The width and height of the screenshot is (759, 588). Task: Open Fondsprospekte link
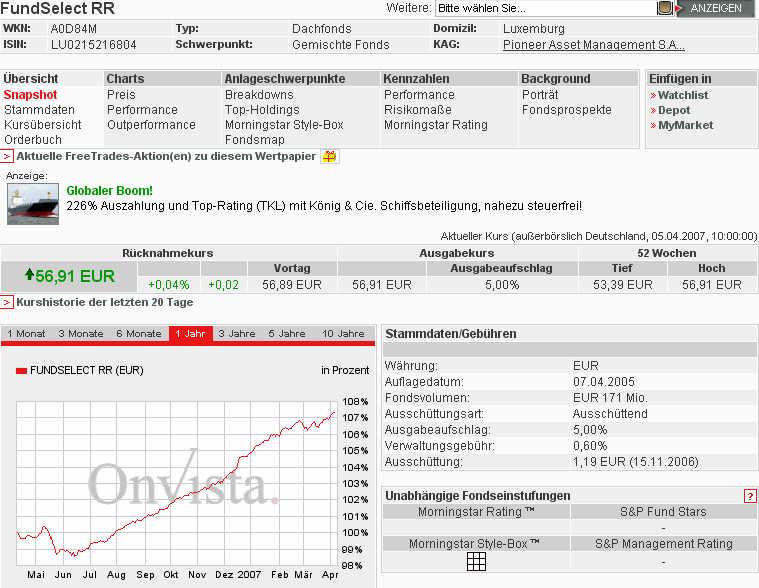pyautogui.click(x=566, y=110)
